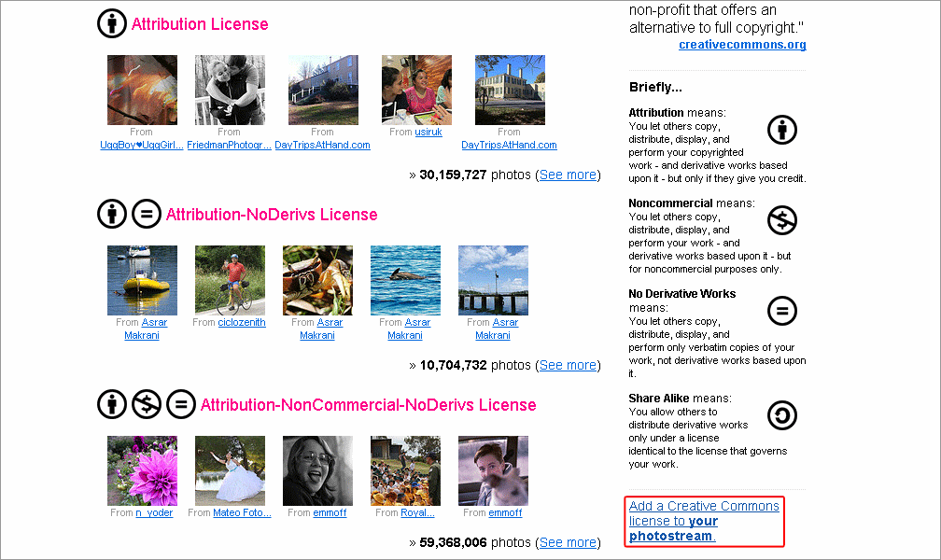Open the ciclozenith user profile link
Screen dimensions: 941x560
click(x=241, y=322)
